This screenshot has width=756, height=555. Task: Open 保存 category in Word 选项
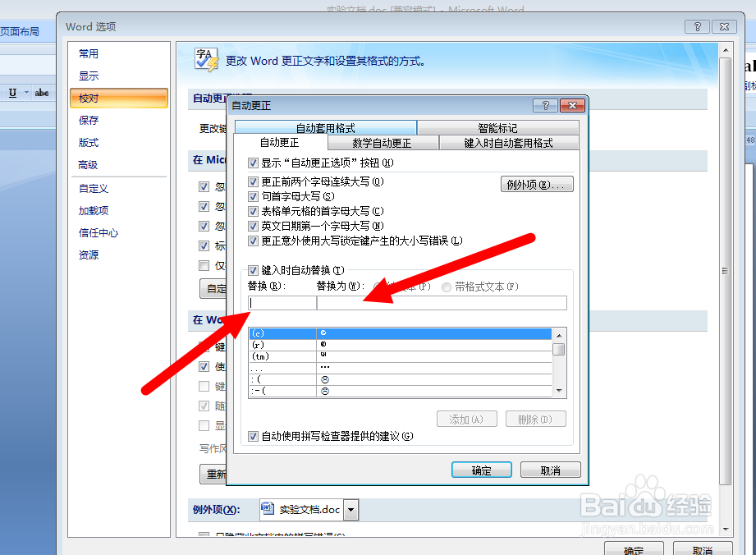tap(89, 120)
